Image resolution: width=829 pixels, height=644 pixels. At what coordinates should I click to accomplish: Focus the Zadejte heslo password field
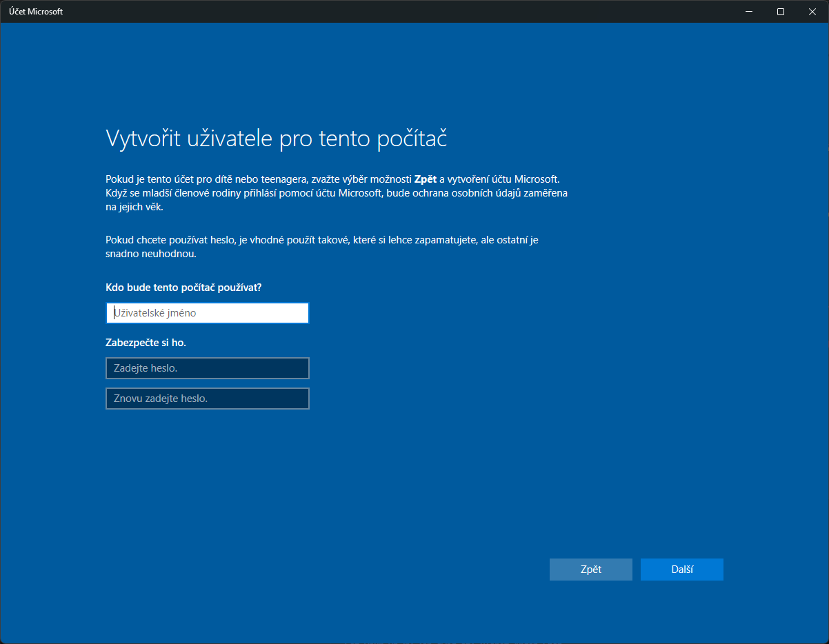[208, 368]
